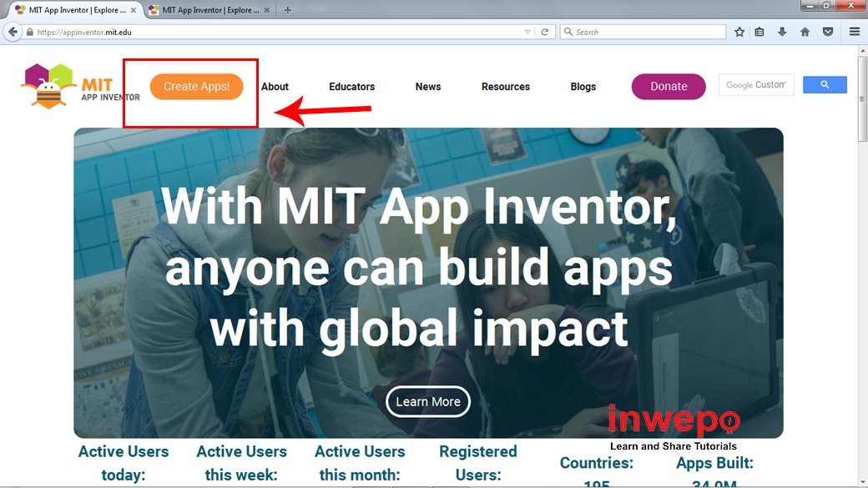868x488 pixels.
Task: Click the address bar URL
Action: click(x=84, y=32)
